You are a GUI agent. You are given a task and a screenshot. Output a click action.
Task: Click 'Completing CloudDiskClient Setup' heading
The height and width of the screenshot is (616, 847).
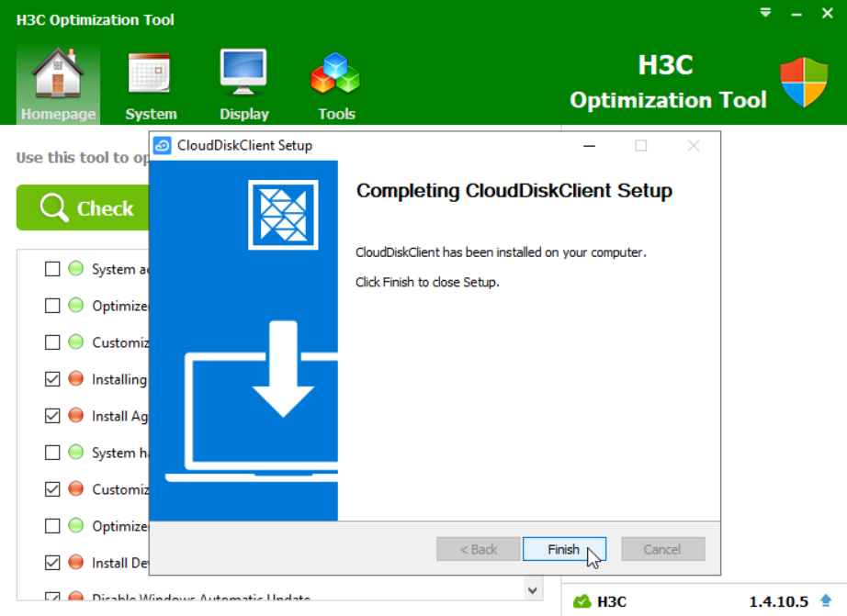tap(514, 191)
